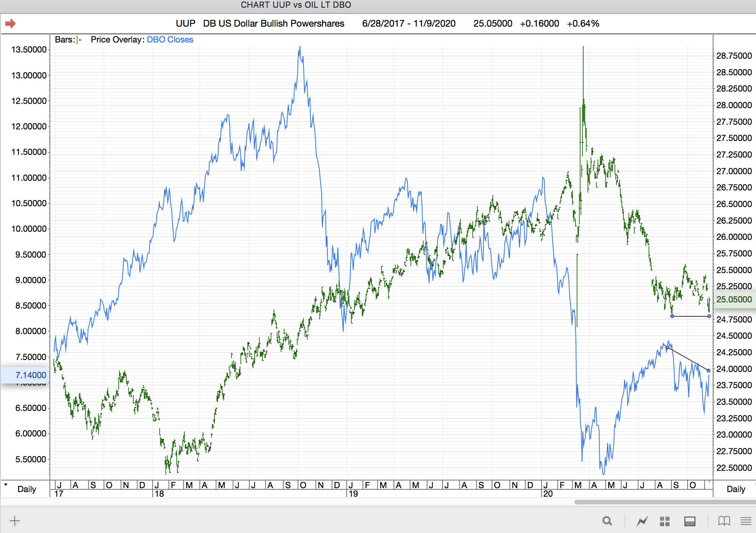756x533 pixels.
Task: Click the list lines menu icon
Action: pos(746,521)
